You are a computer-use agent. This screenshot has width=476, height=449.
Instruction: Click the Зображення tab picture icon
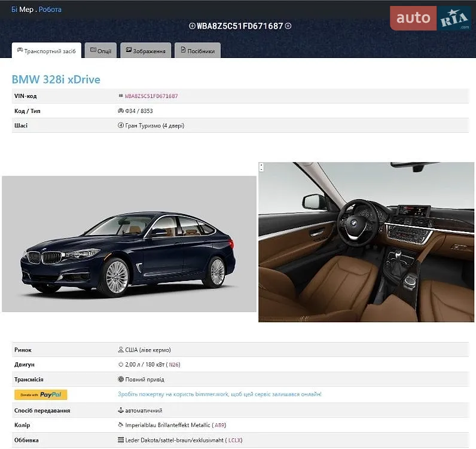coord(129,50)
